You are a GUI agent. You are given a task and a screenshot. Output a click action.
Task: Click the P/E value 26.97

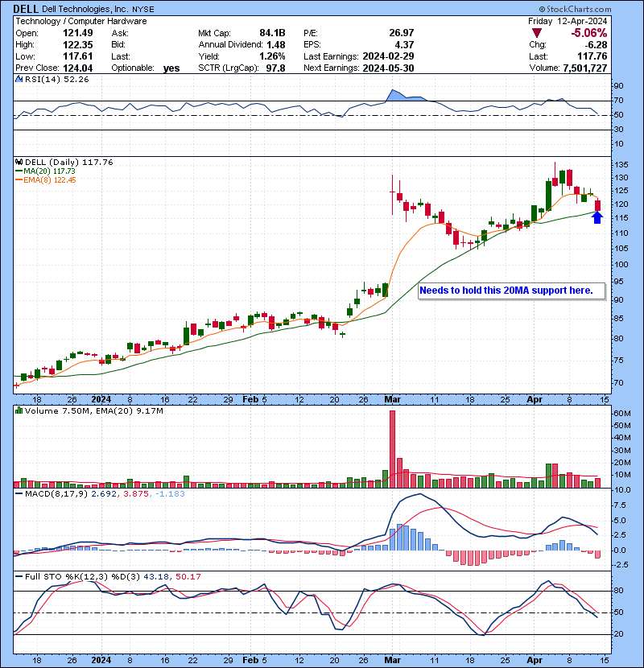point(402,33)
